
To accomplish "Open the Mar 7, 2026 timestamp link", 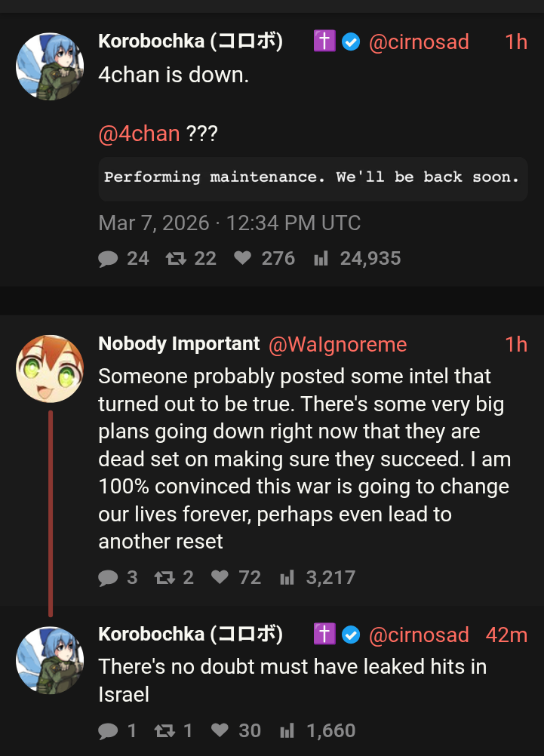I will 229,223.
